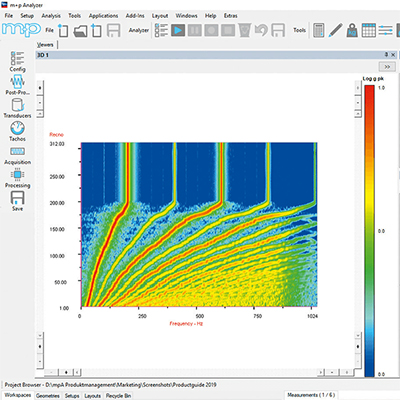Image resolution: width=400 pixels, height=400 pixels.
Task: Open the Layout menu
Action: [160, 16]
